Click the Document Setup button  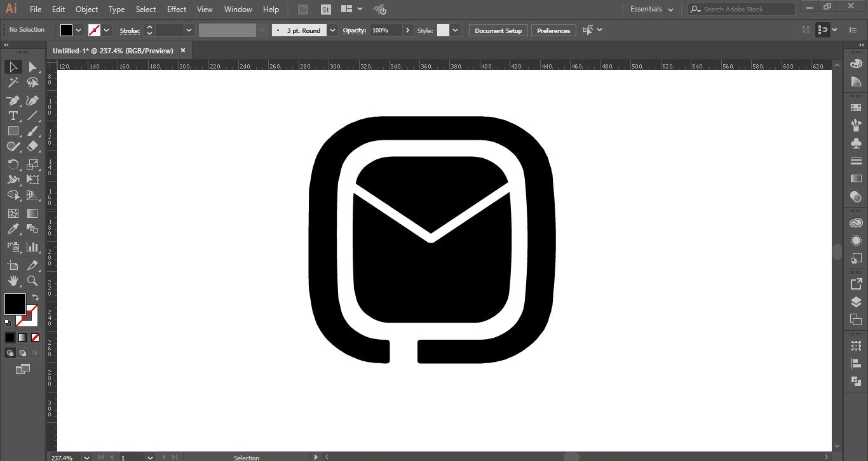(x=498, y=30)
